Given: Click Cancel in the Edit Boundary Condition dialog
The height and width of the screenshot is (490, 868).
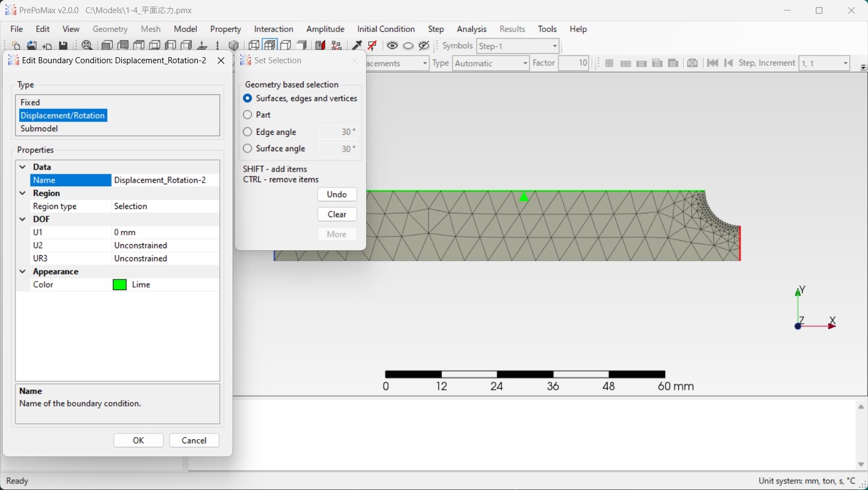Looking at the screenshot, I should point(194,441).
